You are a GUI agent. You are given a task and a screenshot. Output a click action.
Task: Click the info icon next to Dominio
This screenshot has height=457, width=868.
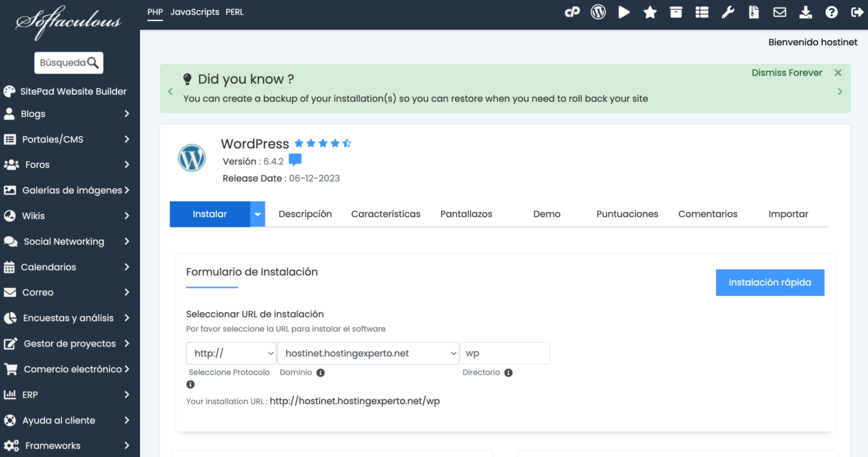321,373
